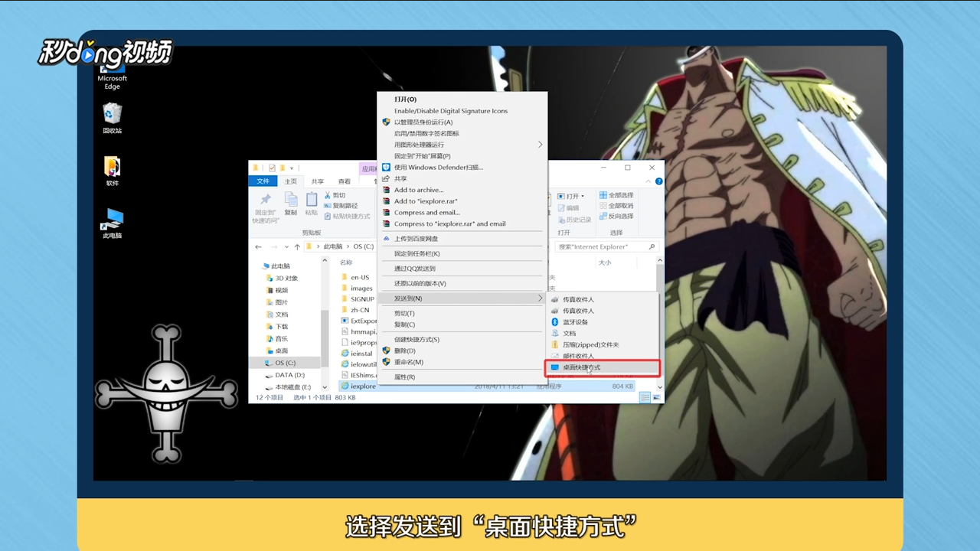Image resolution: width=980 pixels, height=551 pixels.
Task: Sort by the 名称 column header
Action: 347,262
